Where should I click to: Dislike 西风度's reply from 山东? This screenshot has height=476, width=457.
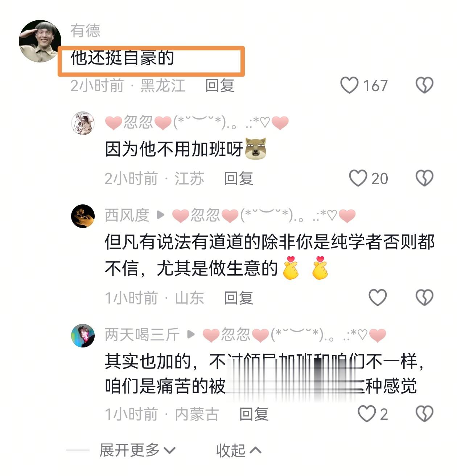tap(424, 298)
